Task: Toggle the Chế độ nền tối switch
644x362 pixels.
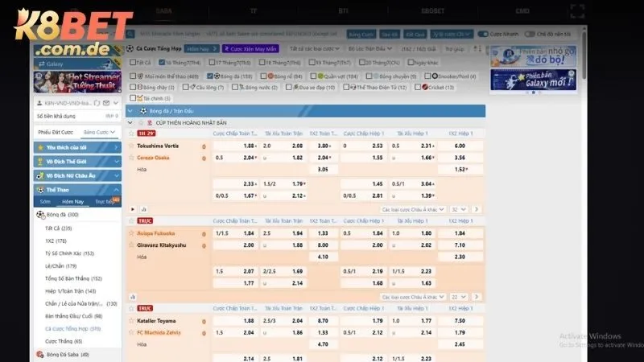Action: pyautogui.click(x=530, y=34)
